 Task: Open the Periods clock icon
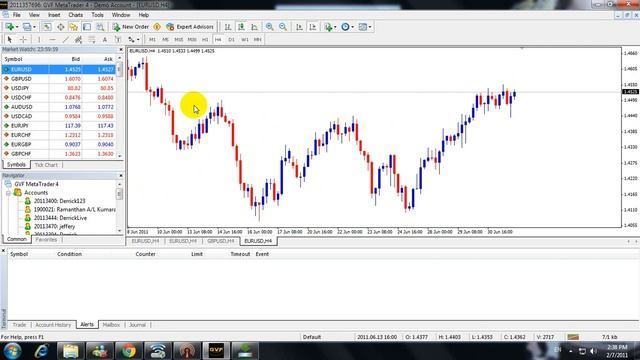345,27
